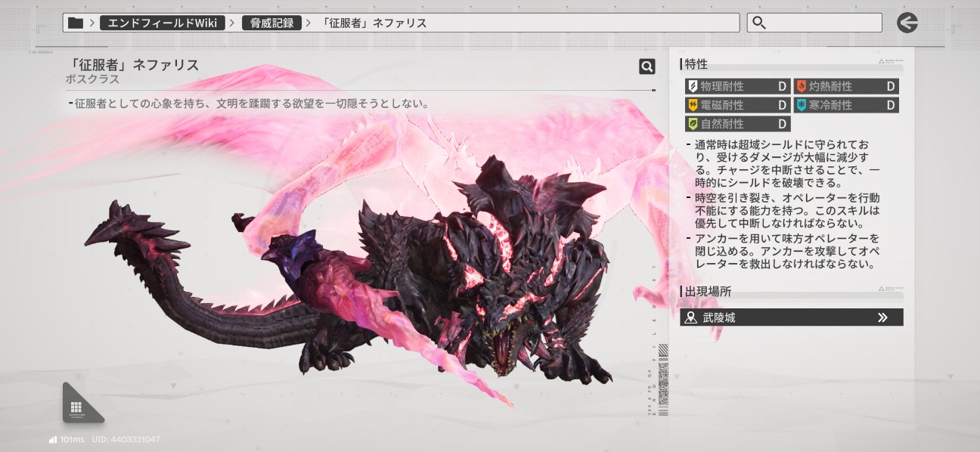The width and height of the screenshot is (980, 452).
Task: Open the model inspect magnifier icon
Action: click(x=647, y=67)
